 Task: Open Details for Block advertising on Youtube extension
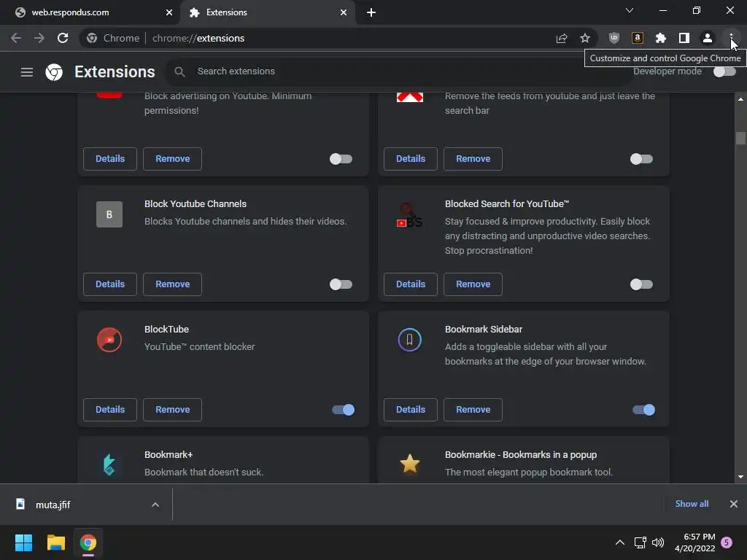tap(110, 159)
